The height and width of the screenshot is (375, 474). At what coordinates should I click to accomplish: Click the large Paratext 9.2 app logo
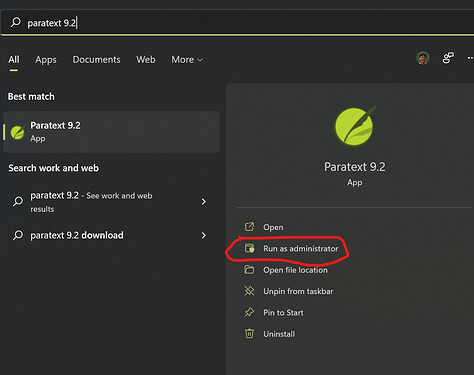pyautogui.click(x=355, y=126)
